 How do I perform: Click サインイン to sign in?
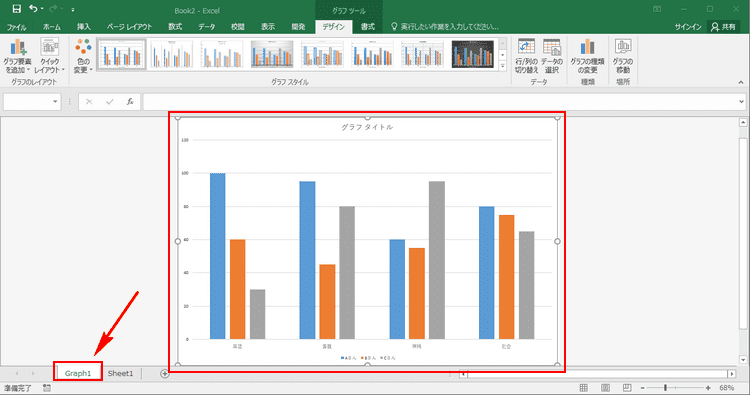688,27
